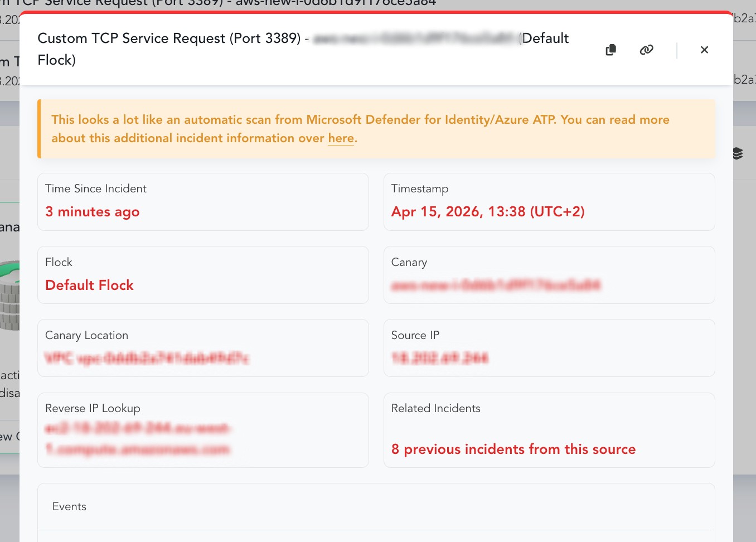Screen dimensions: 756x542
Task: Click the orange Microsoft Defender notice banner
Action: point(376,129)
